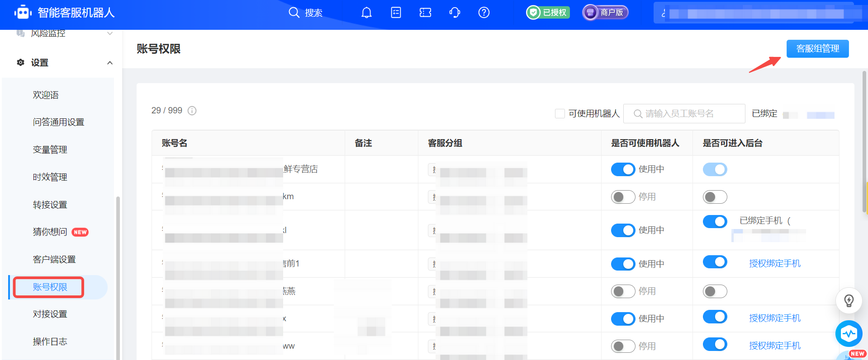Click the blue monitor floating icon

coord(849,334)
